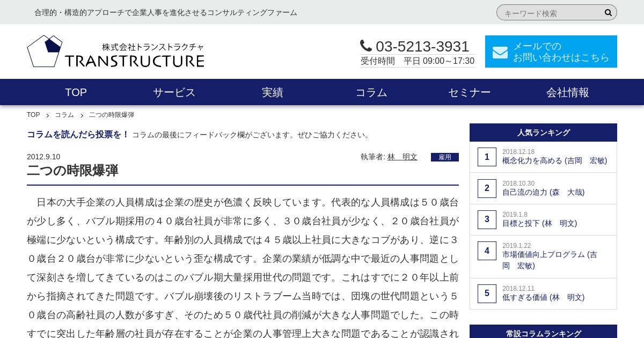The image size is (644, 338).
Task: Click the ranking date 2019.1.22
Action: (516, 246)
